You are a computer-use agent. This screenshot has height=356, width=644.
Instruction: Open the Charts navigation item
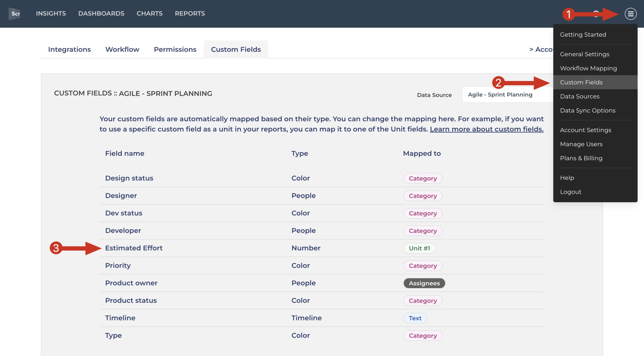click(149, 14)
